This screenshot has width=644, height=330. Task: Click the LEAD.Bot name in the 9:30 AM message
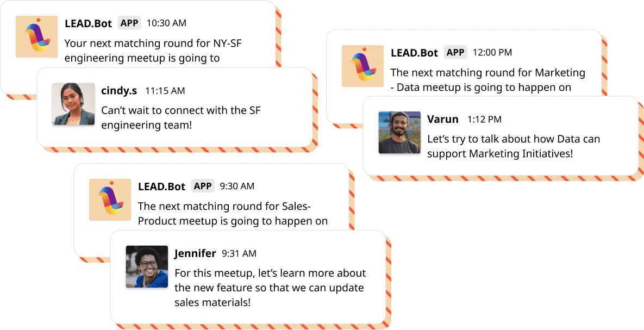point(161,186)
